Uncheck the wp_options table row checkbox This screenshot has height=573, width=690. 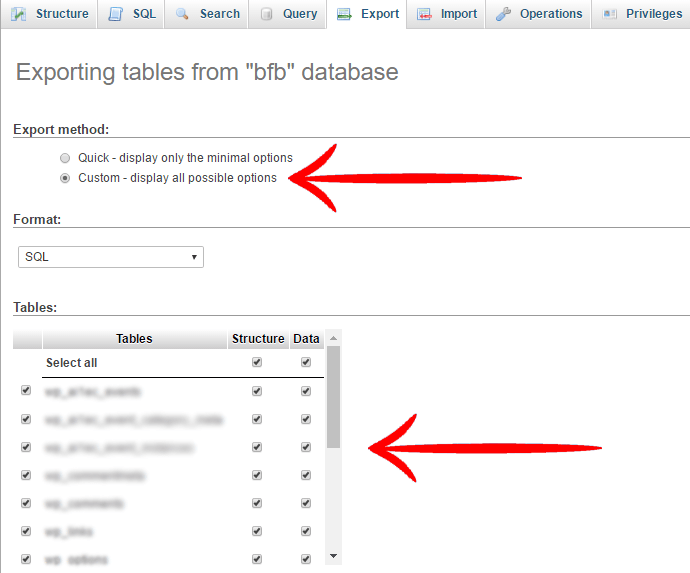click(x=26, y=559)
